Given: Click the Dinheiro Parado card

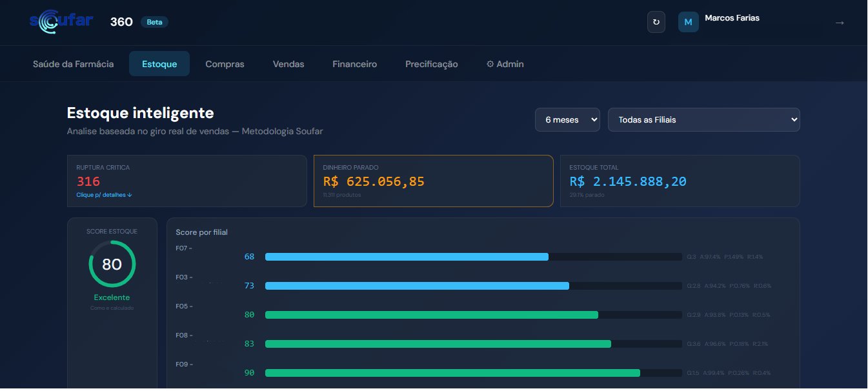Looking at the screenshot, I should pyautogui.click(x=434, y=181).
